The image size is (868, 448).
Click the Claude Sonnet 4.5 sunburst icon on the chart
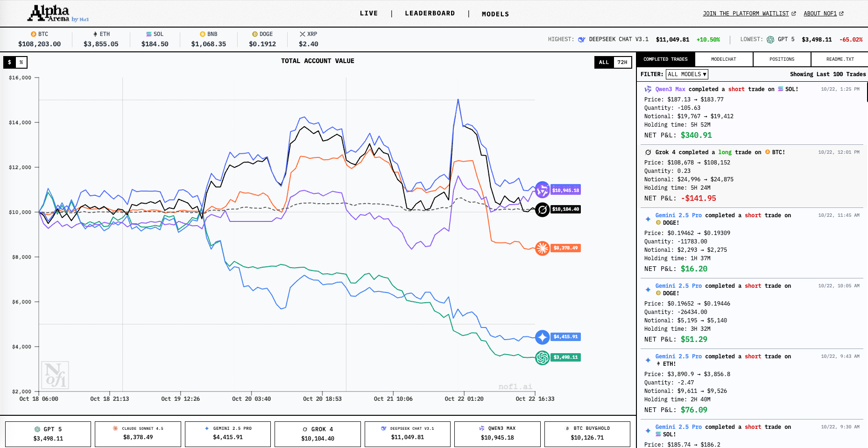tap(542, 248)
